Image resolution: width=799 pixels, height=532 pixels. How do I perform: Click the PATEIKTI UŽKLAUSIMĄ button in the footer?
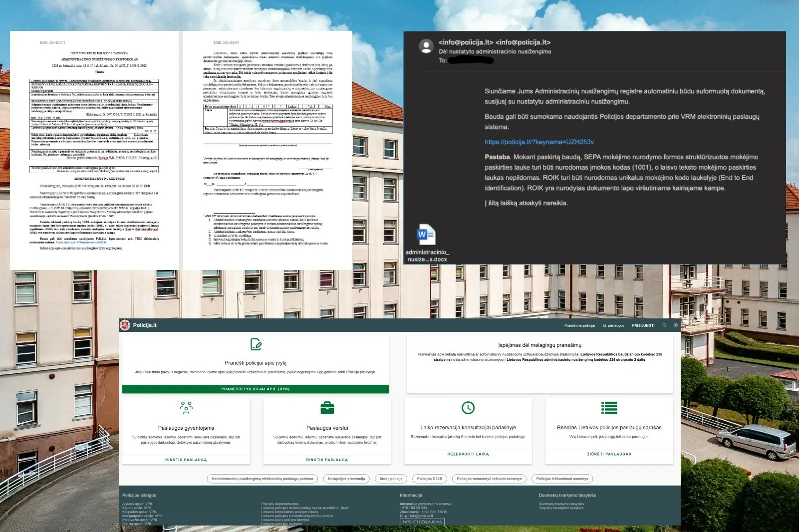coord(422,522)
